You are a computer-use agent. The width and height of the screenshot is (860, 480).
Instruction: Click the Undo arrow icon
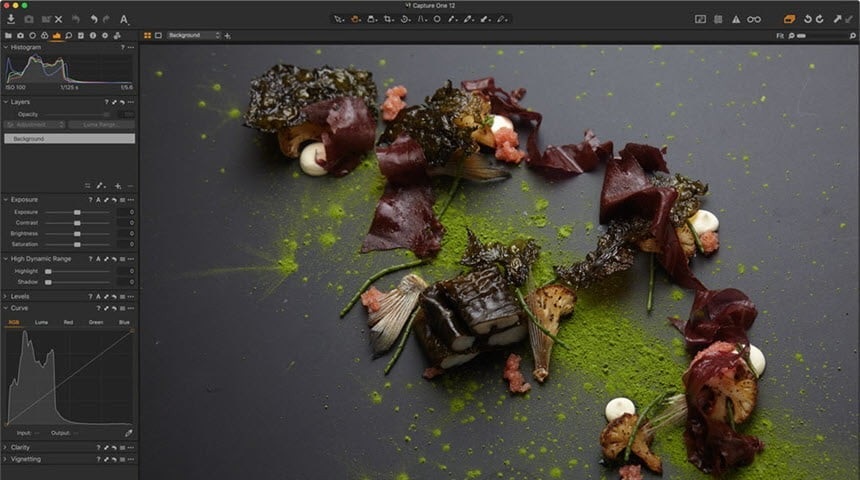(94, 19)
